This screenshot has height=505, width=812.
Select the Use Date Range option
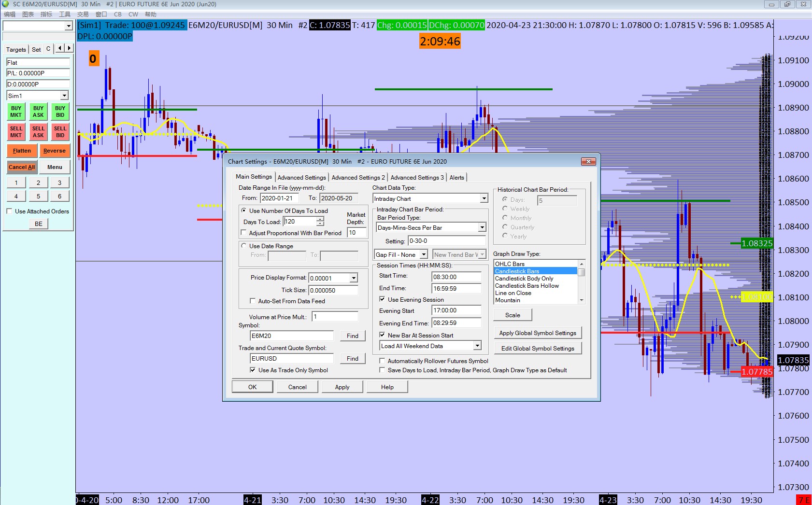coord(243,246)
